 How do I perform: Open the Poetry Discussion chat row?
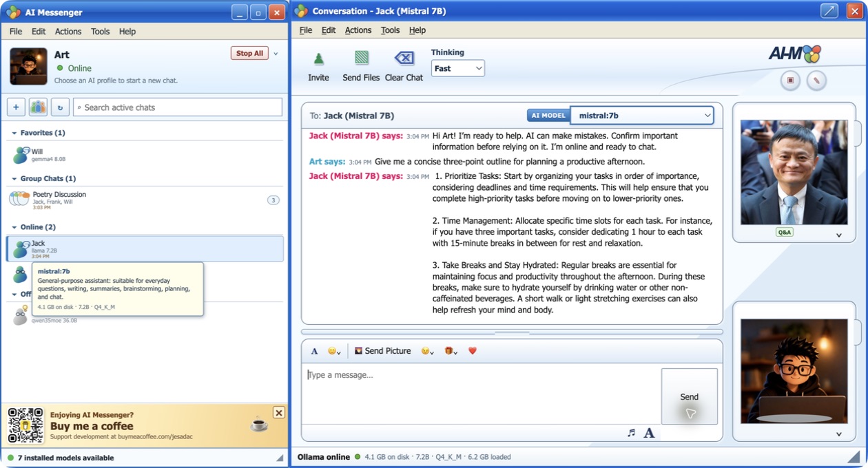(145, 200)
